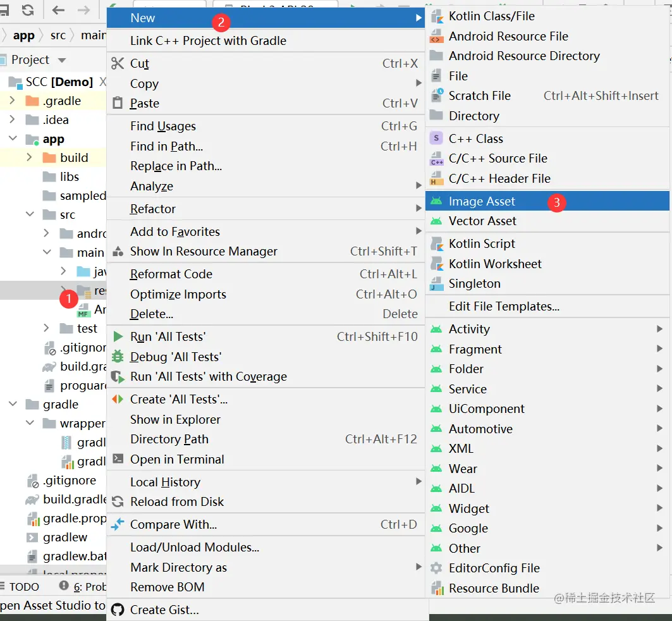Select the Vector Asset icon
This screenshot has height=621, width=672.
[436, 221]
